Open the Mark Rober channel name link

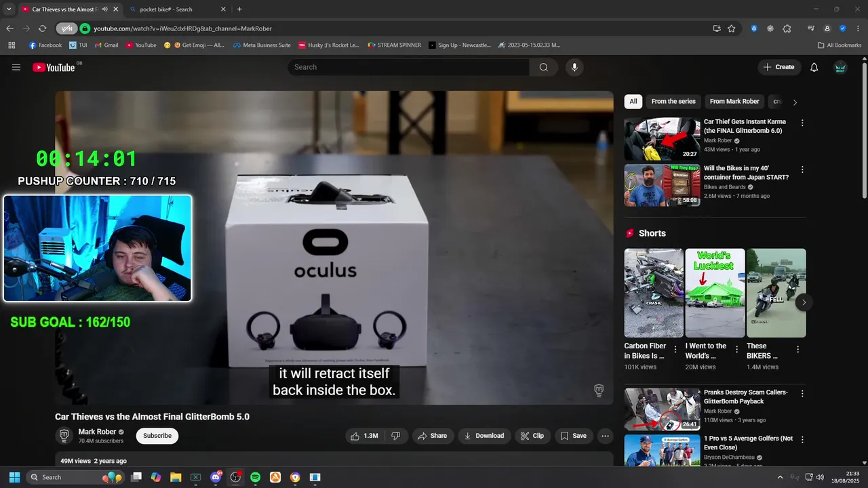coord(98,432)
